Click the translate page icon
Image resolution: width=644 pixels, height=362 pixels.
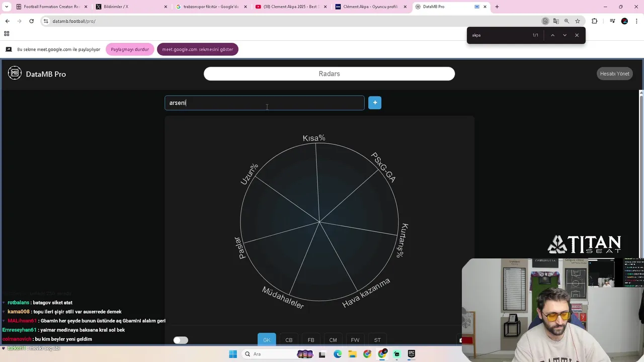click(x=556, y=21)
